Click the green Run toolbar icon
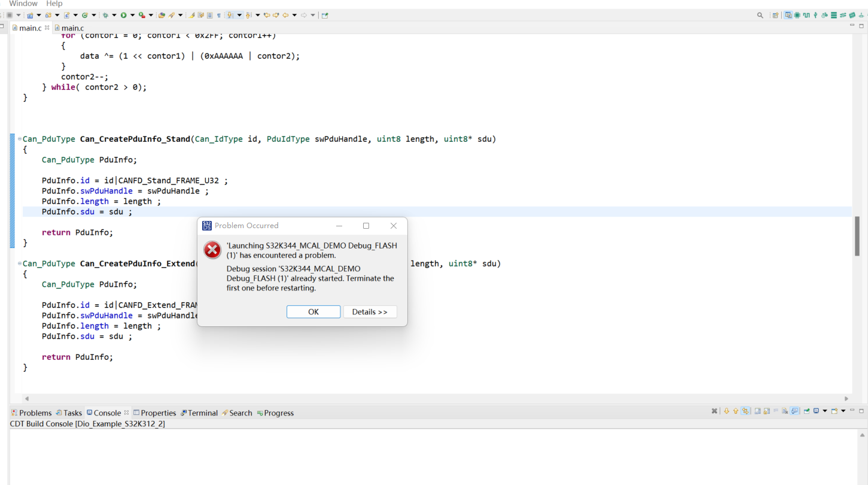868x485 pixels. click(124, 15)
